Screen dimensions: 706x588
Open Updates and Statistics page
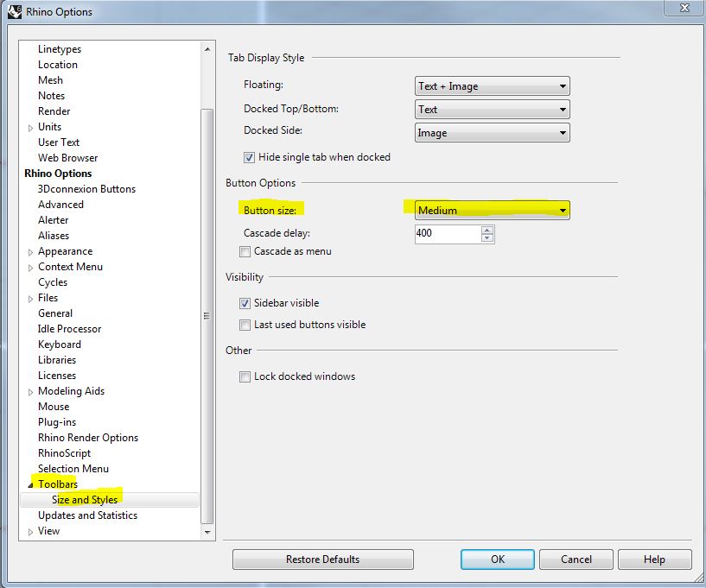88,515
